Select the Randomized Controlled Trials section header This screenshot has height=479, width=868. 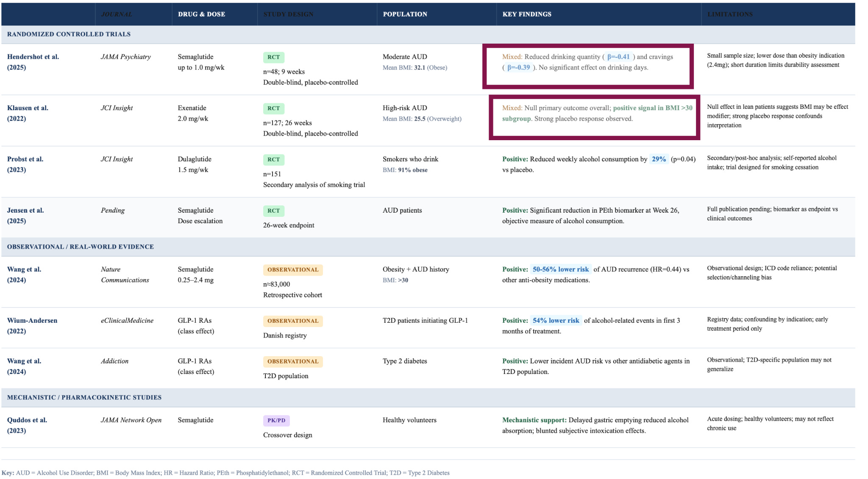(x=69, y=34)
